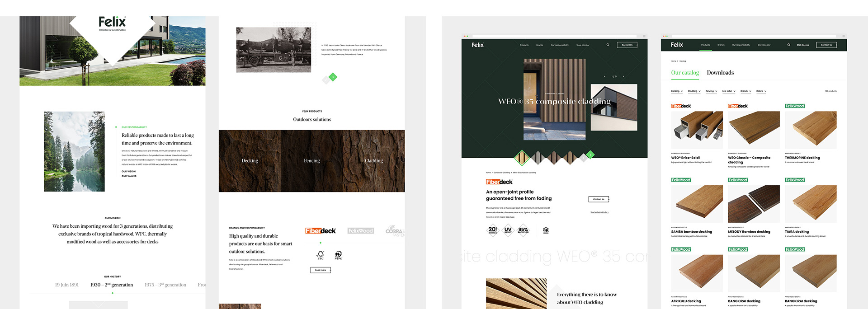The width and height of the screenshot is (868, 309).
Task: Click UV Resist badge
Action: click(508, 230)
